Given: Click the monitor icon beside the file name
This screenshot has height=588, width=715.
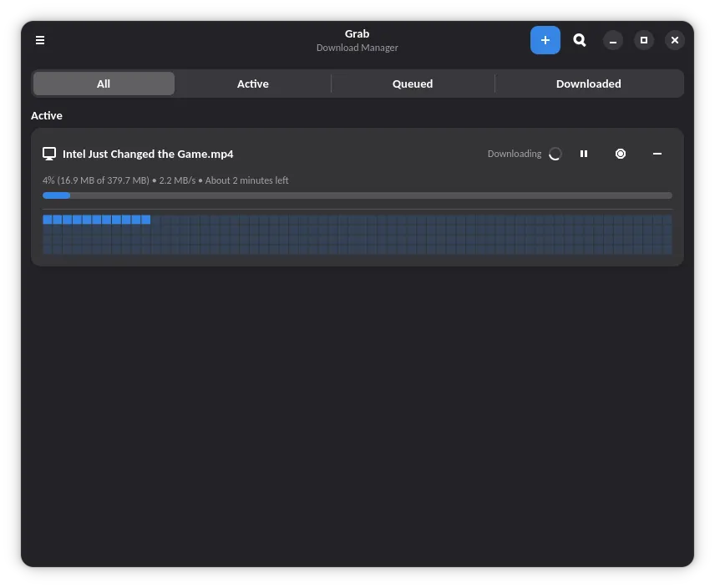Looking at the screenshot, I should pos(49,154).
